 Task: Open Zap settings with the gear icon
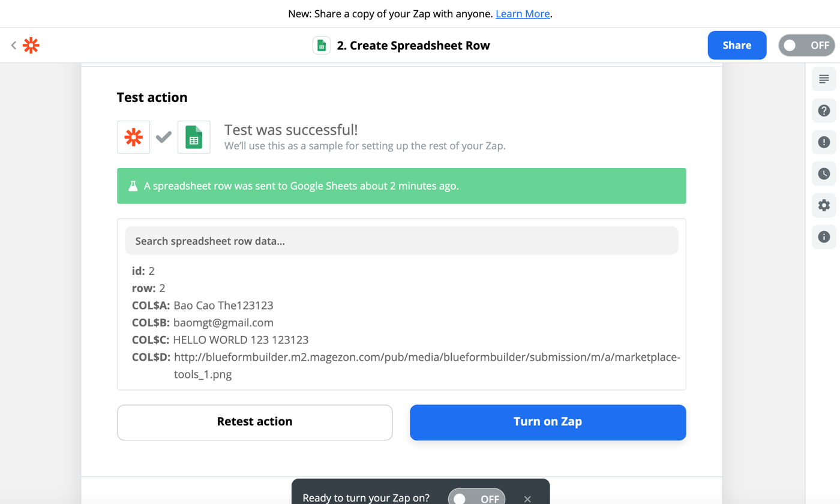click(x=824, y=205)
